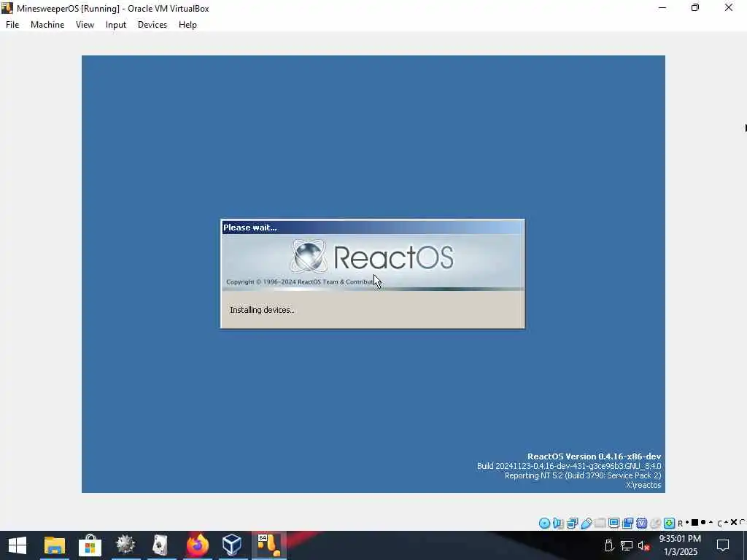The width and height of the screenshot is (747, 560).
Task: Click the mouse integration status icon
Action: tap(656, 524)
